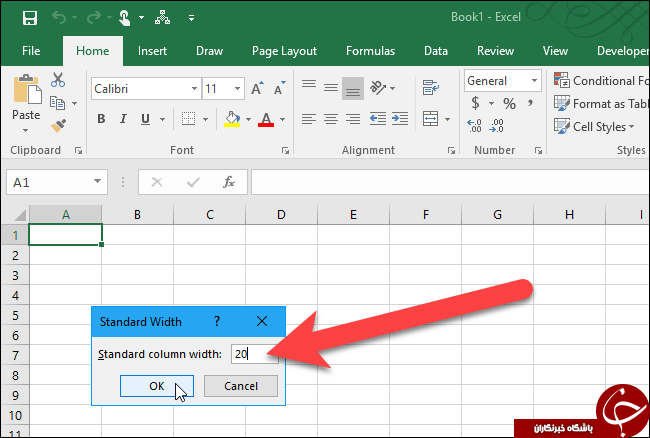Switch to the Data tab
650x438 pixels.
[436, 51]
